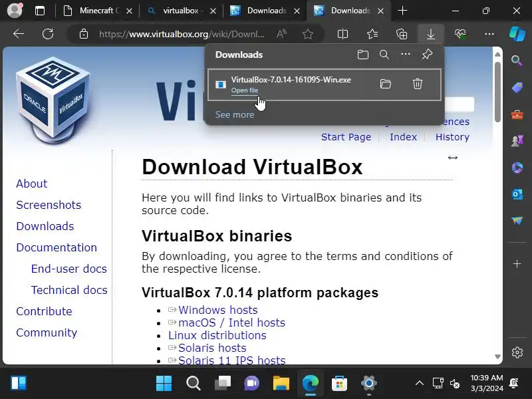Open Linux distributions link
The height and width of the screenshot is (399, 532).
(217, 335)
